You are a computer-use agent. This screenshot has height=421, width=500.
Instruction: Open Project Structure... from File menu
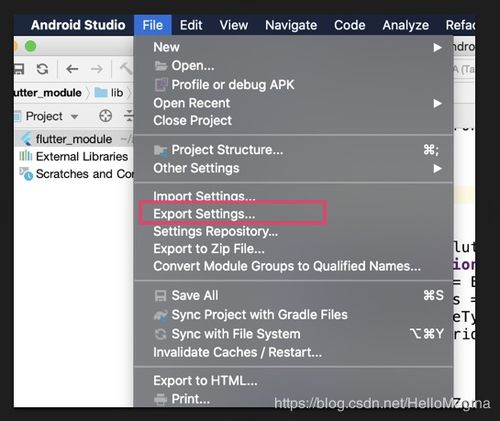[x=218, y=150]
